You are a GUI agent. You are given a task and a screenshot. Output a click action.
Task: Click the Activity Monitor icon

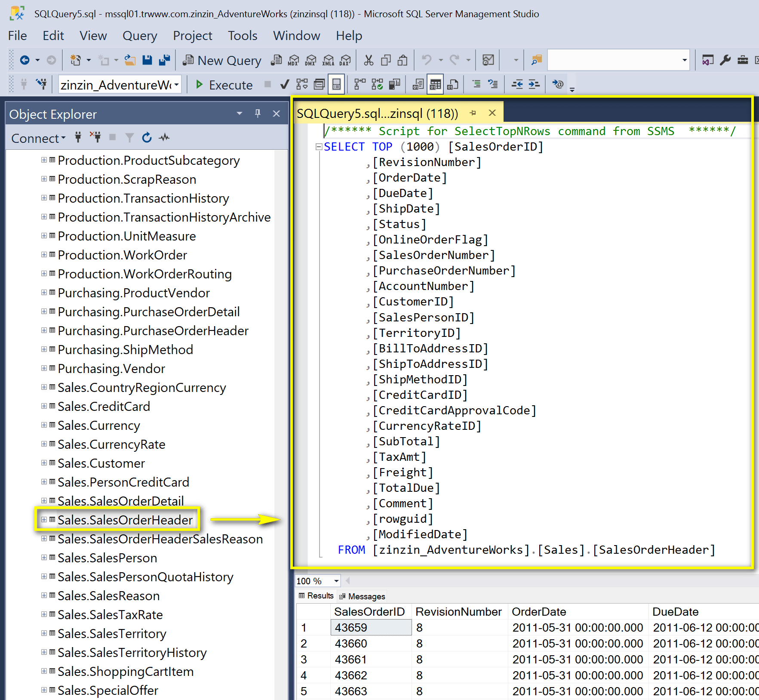[x=488, y=60]
